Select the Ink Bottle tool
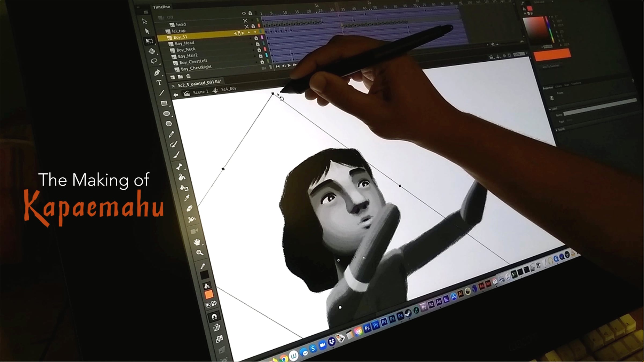 tap(184, 188)
